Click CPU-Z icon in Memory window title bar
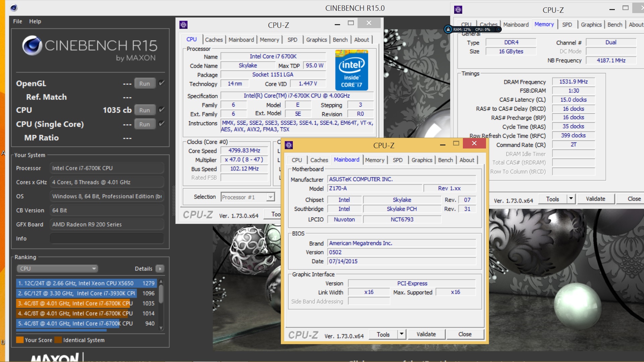Image resolution: width=644 pixels, height=362 pixels. point(458,10)
